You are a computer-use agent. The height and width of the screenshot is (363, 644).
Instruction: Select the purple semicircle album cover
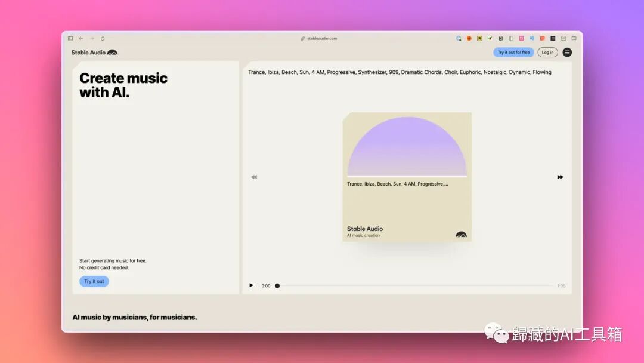coord(407,147)
